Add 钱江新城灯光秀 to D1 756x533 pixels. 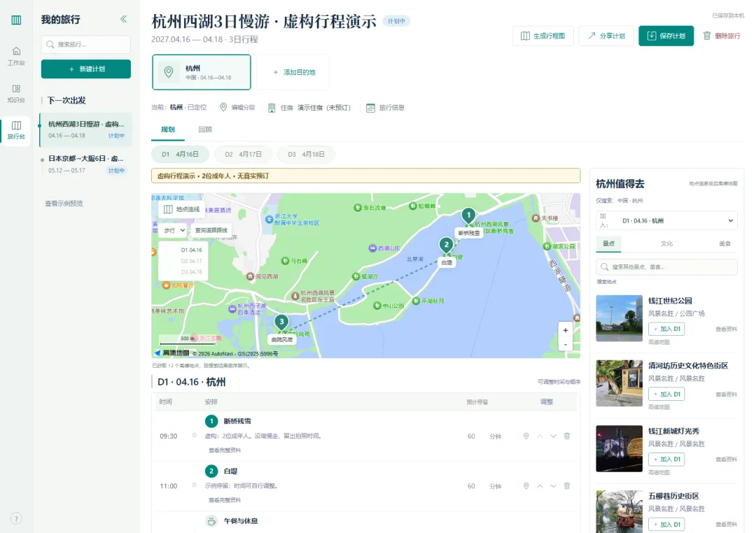pos(666,460)
